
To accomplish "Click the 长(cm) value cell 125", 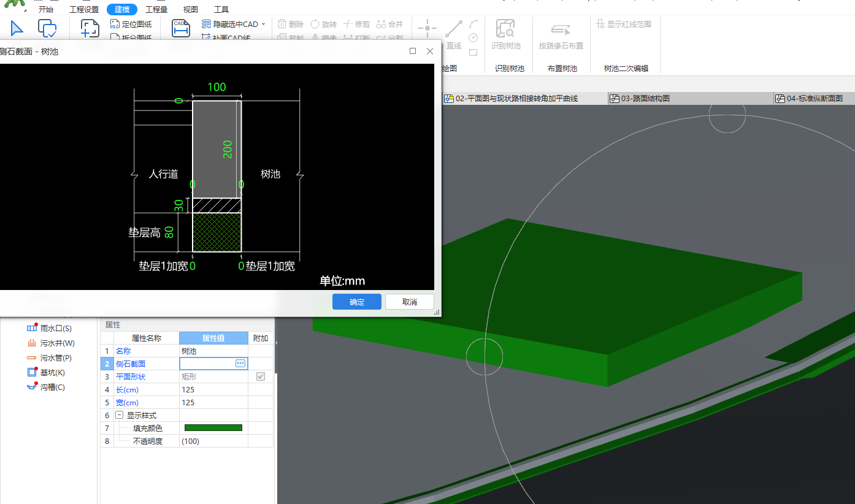I will click(x=213, y=389).
